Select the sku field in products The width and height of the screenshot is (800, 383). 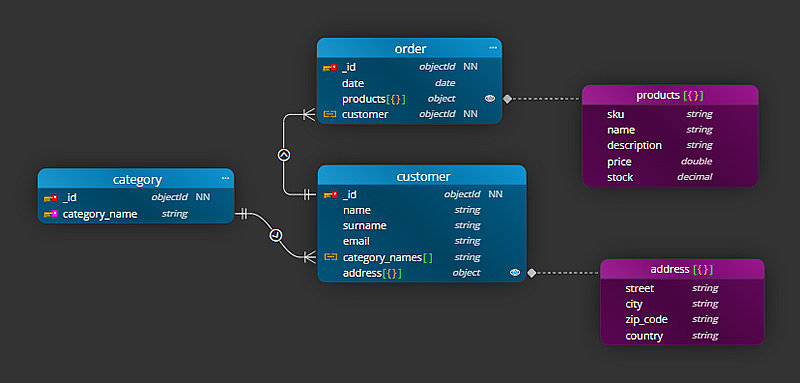[x=670, y=114]
